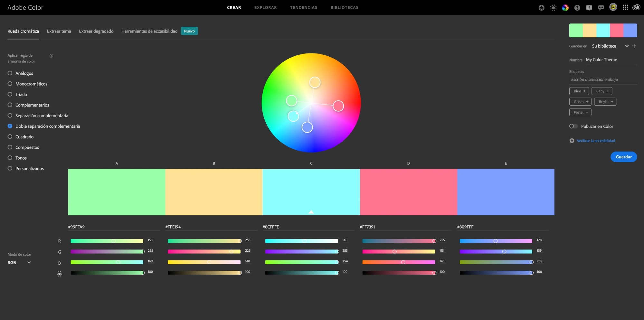Switch to the Extraer tema tab
The height and width of the screenshot is (320, 644).
pyautogui.click(x=59, y=31)
